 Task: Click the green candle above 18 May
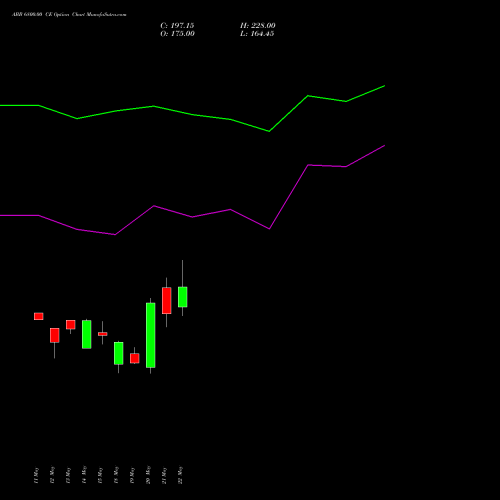(x=119, y=353)
